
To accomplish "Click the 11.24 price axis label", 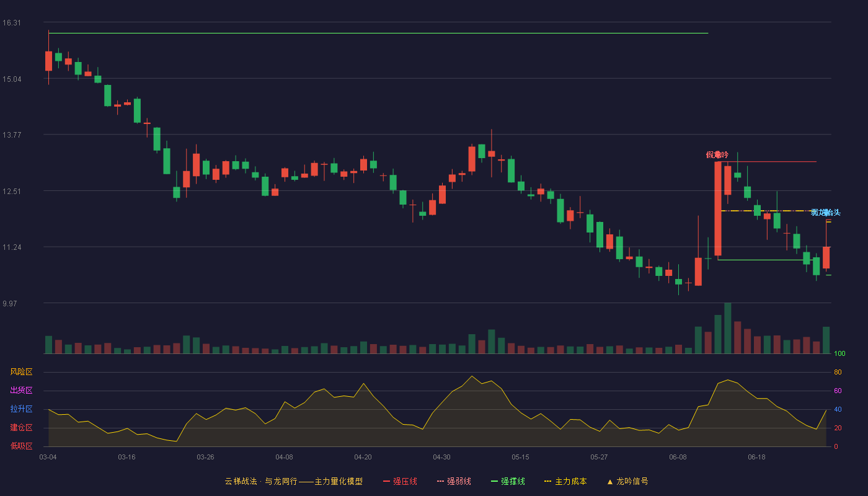I will click(12, 247).
